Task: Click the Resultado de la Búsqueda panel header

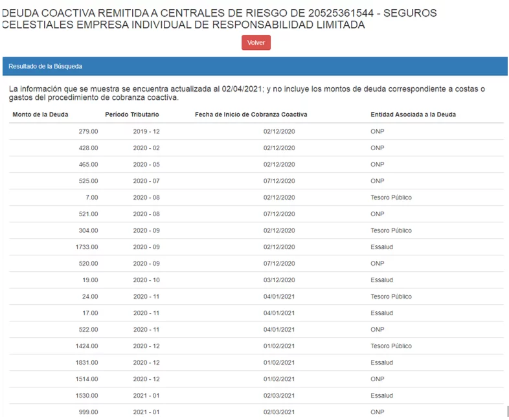Action: pyautogui.click(x=45, y=67)
